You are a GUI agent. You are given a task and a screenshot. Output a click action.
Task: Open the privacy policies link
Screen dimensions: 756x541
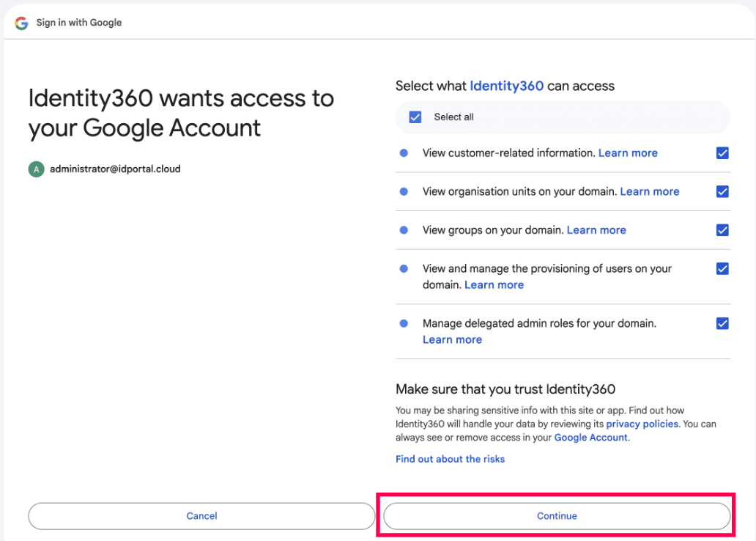pyautogui.click(x=642, y=424)
